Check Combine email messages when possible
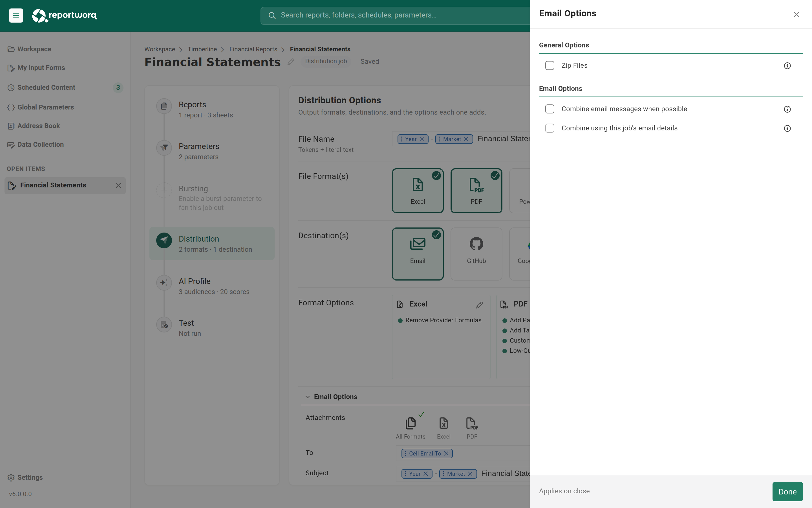 click(x=550, y=109)
